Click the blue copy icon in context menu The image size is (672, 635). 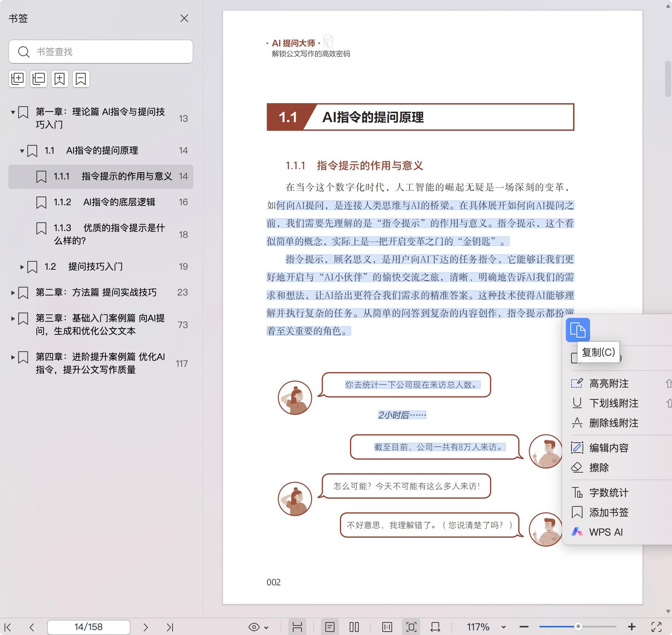click(578, 330)
